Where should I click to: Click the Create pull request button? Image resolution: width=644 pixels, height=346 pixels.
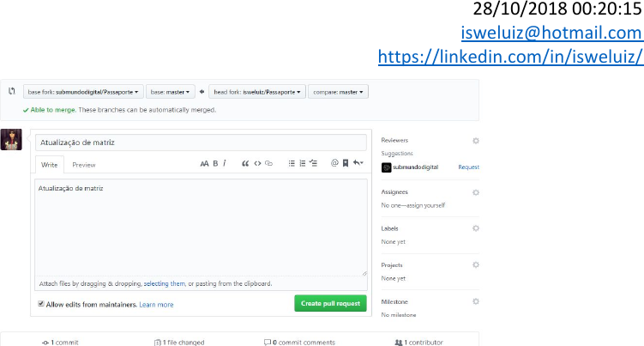[330, 303]
